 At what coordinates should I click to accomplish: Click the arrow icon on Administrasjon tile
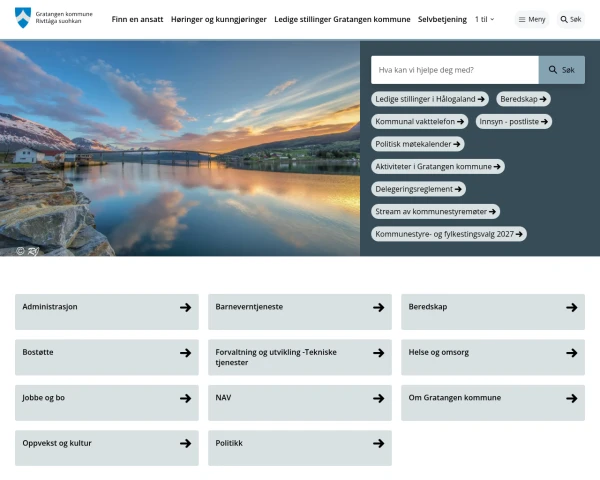coord(185,308)
